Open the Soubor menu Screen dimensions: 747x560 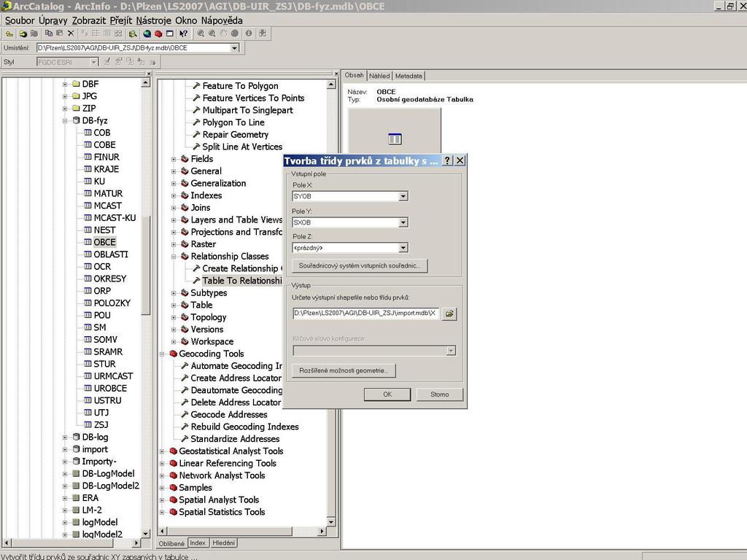(x=20, y=20)
